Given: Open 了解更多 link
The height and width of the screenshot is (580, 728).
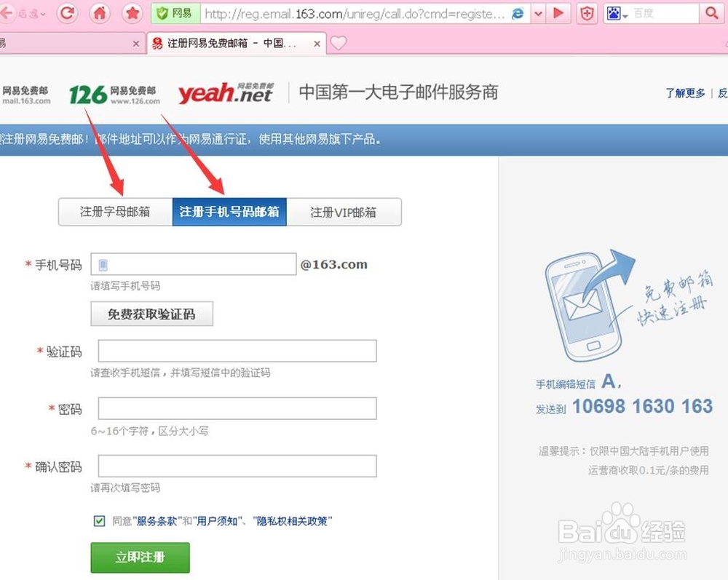Looking at the screenshot, I should pos(685,93).
